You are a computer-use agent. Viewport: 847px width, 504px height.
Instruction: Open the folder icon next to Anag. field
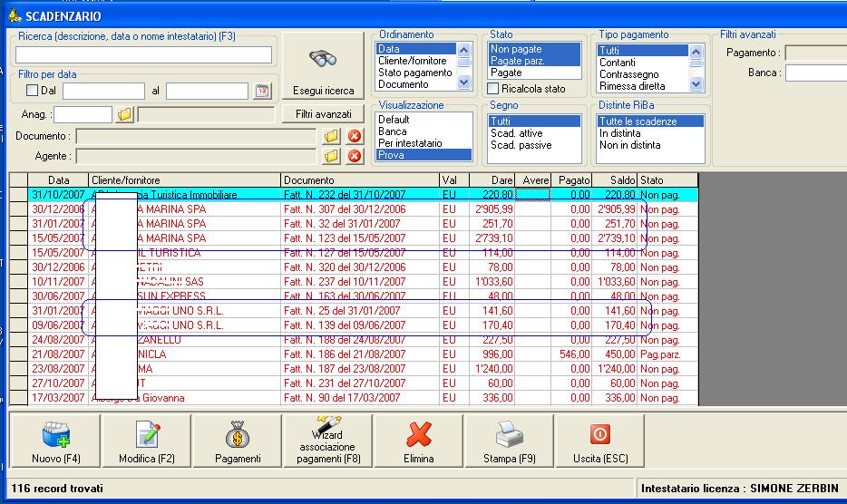(x=125, y=114)
